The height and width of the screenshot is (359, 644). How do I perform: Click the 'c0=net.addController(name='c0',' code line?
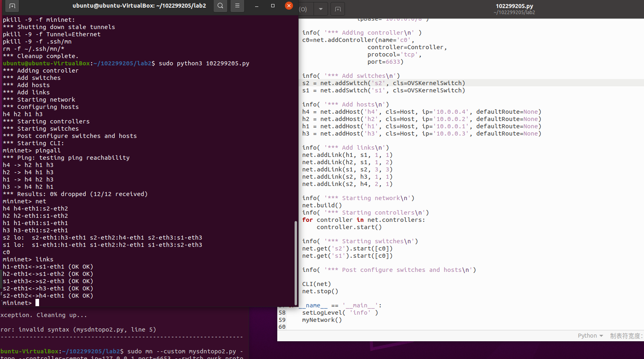(x=358, y=40)
